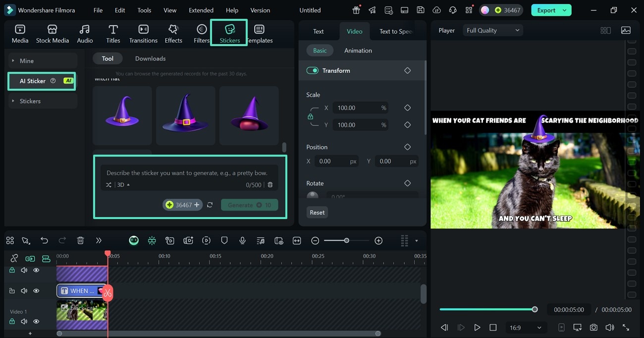Open the Edit menu
This screenshot has width=644, height=338.
click(x=120, y=10)
